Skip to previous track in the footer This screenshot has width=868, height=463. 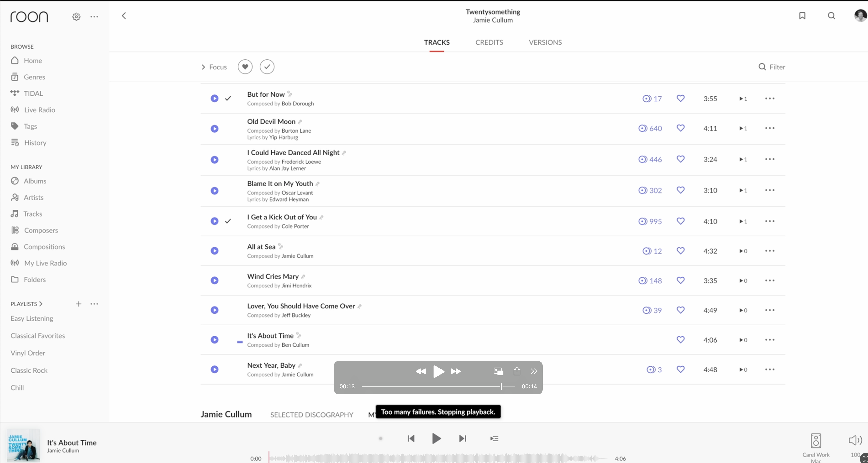pyautogui.click(x=411, y=438)
